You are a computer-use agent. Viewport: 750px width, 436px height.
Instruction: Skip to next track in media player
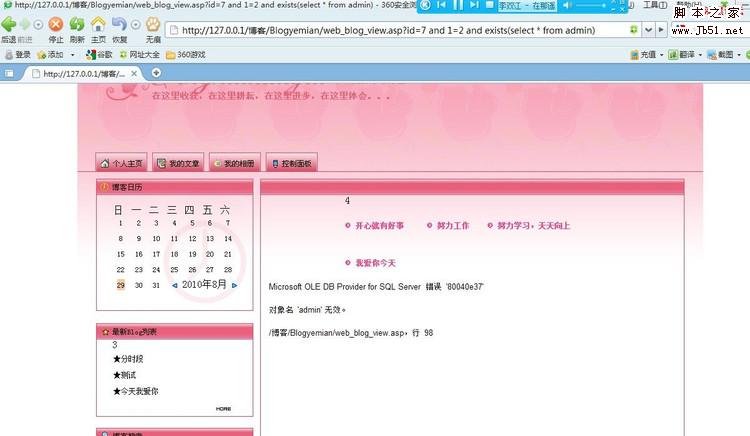click(474, 5)
